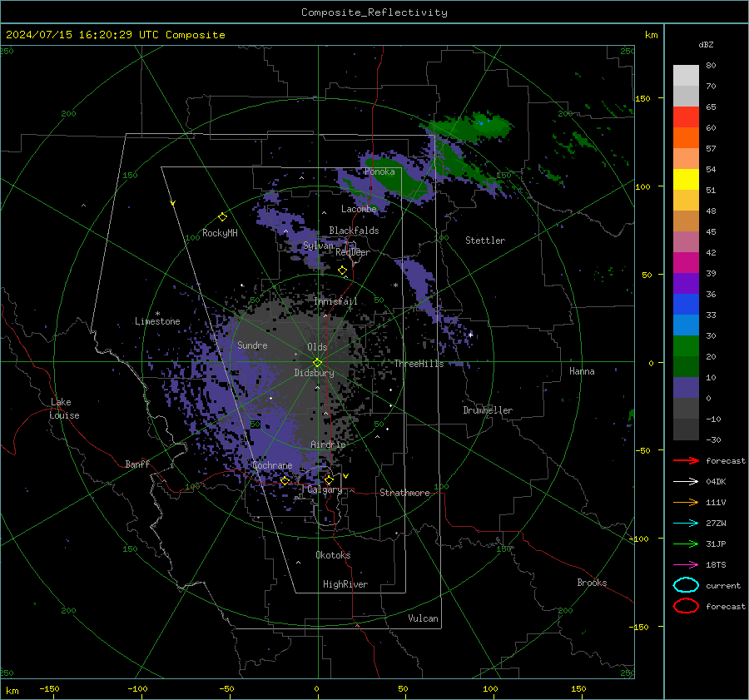The width and height of the screenshot is (749, 700).
Task: Click the Sylvan label
Action: tap(318, 246)
